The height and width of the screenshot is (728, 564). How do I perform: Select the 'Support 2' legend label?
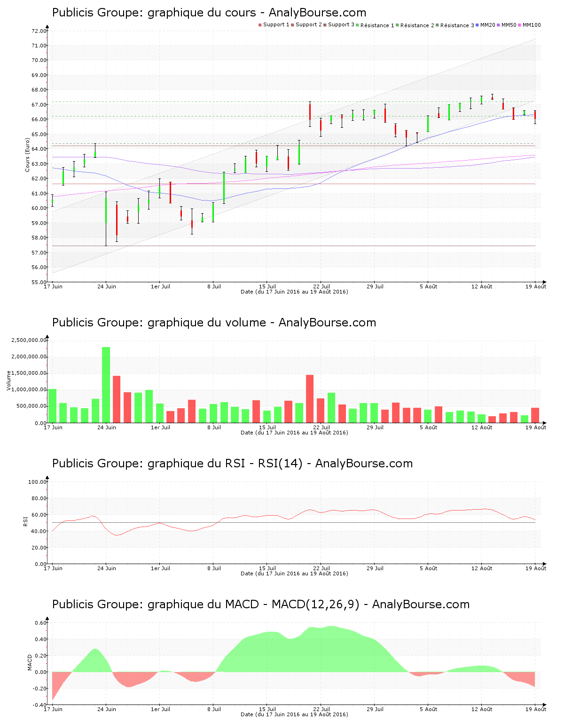pos(309,25)
